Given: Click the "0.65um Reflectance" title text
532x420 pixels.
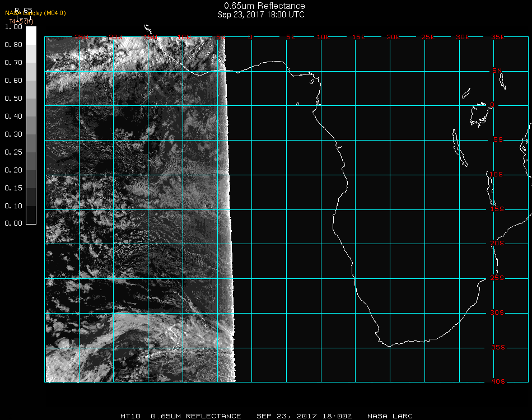Looking at the screenshot, I should pyautogui.click(x=264, y=6).
